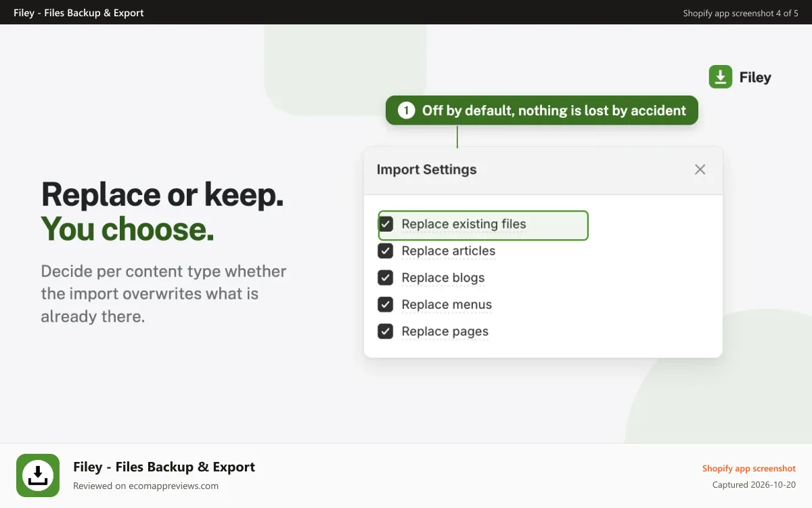The width and height of the screenshot is (812, 508).
Task: Click the Captured 2026-10-20 text
Action: [x=754, y=485]
